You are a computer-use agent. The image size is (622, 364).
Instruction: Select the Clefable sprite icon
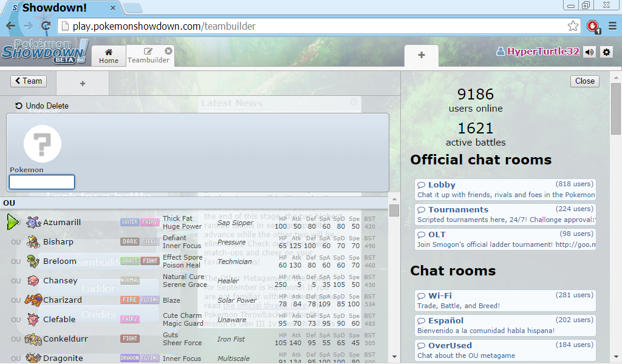(x=33, y=319)
